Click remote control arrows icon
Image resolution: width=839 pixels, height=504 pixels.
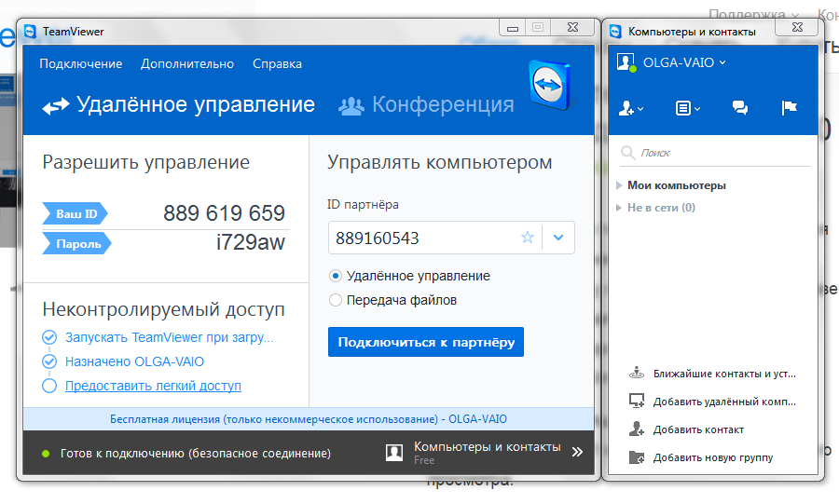click(56, 106)
